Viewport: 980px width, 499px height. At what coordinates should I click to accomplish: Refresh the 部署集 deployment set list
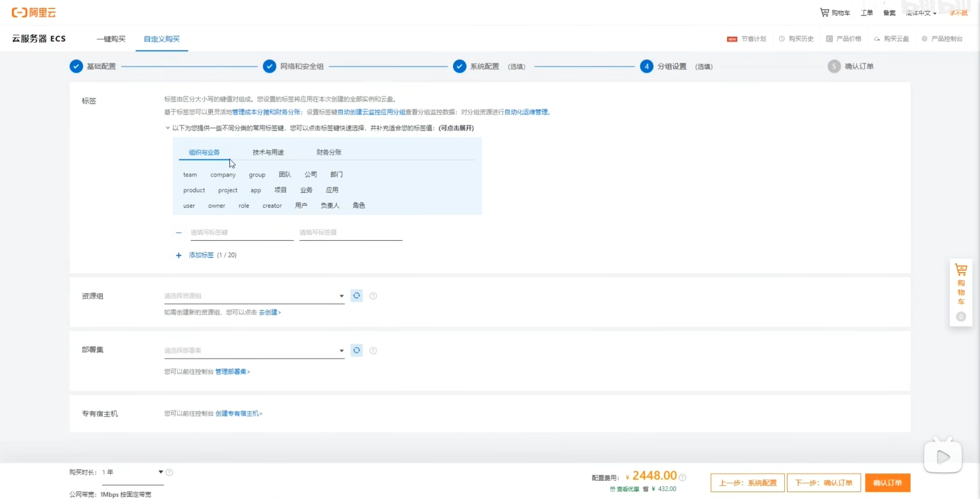[356, 350]
